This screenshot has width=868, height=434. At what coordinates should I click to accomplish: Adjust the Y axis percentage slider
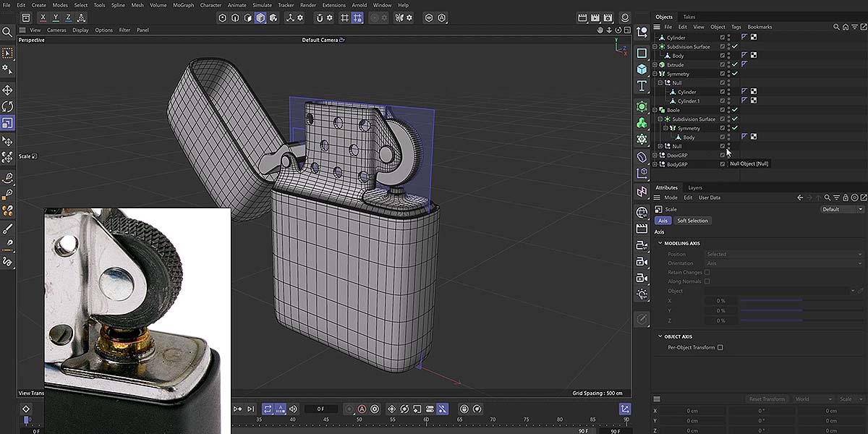pyautogui.click(x=801, y=310)
